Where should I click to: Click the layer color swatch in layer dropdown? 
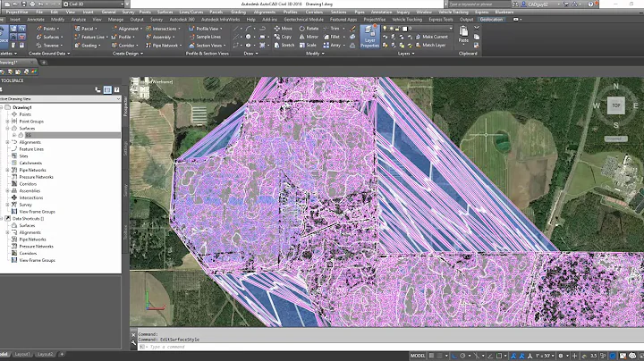coord(404,29)
